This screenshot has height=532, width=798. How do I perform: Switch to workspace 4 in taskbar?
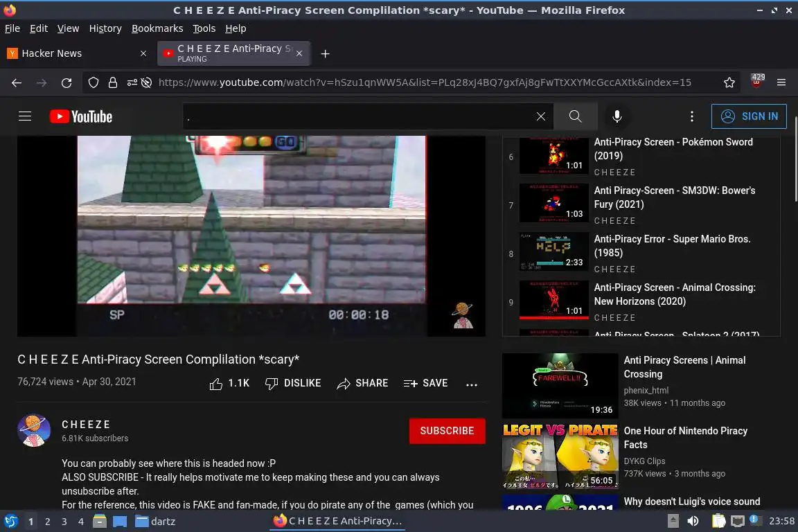coord(81,522)
